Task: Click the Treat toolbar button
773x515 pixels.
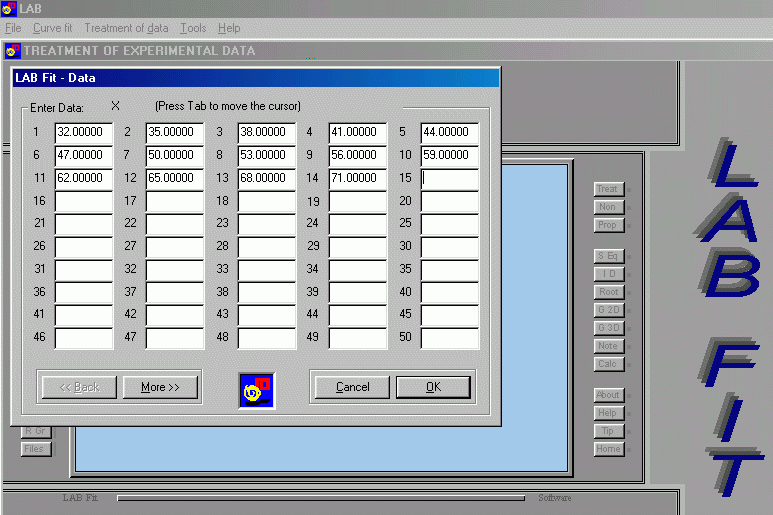Action: tap(609, 189)
